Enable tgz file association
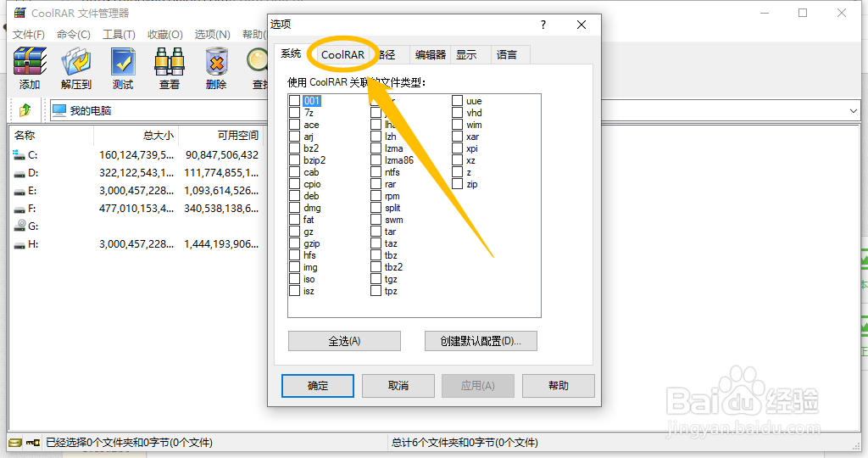This screenshot has width=868, height=458. point(376,279)
